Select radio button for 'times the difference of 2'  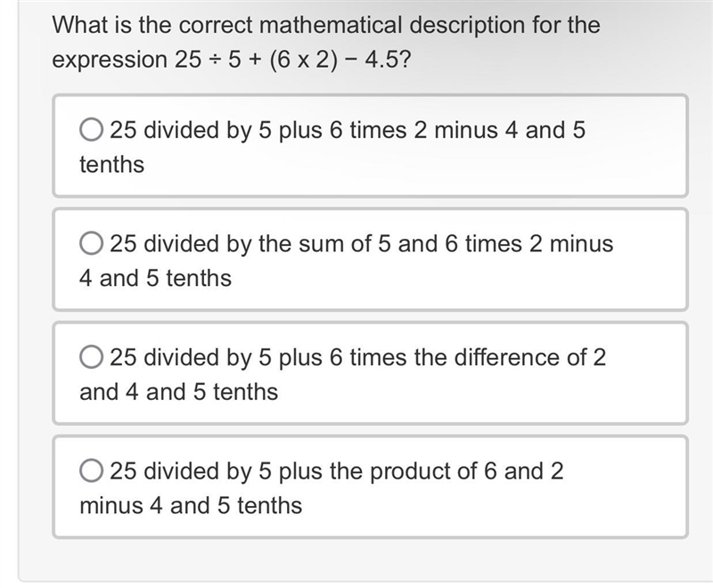coord(91,356)
